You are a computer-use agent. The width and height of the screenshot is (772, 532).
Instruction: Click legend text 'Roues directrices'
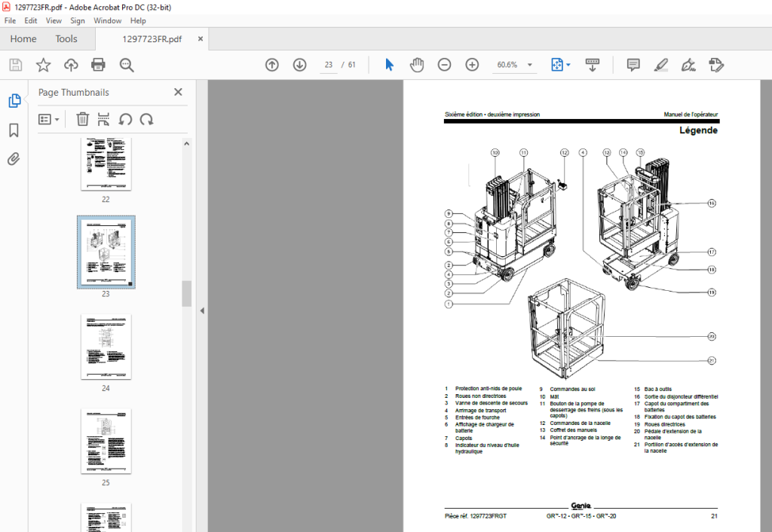coord(665,424)
